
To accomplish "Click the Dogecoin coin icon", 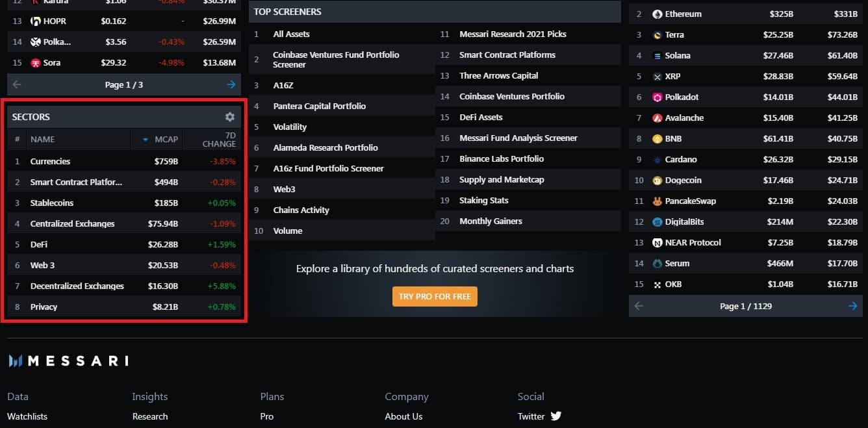I will (657, 181).
